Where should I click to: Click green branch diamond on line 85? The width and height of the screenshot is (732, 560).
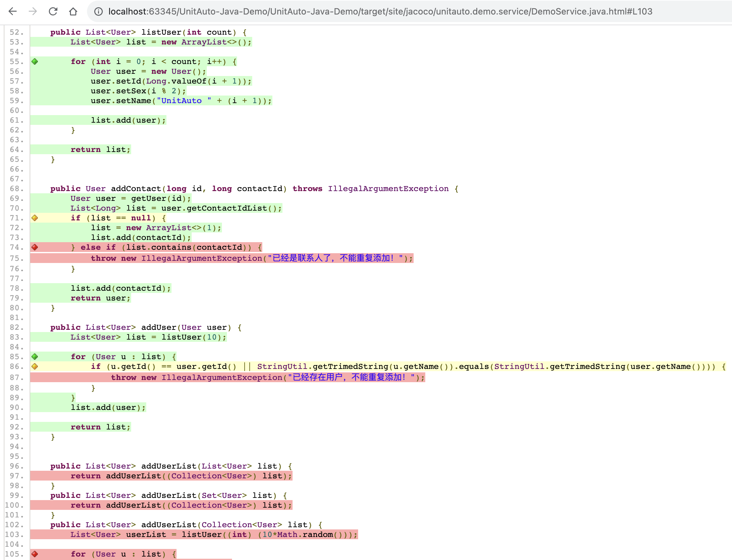tap(35, 356)
